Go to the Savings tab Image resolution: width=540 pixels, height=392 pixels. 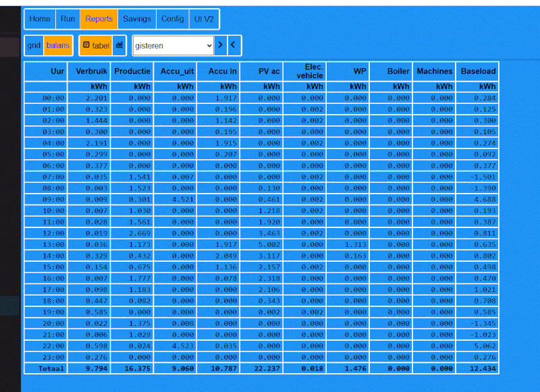137,19
